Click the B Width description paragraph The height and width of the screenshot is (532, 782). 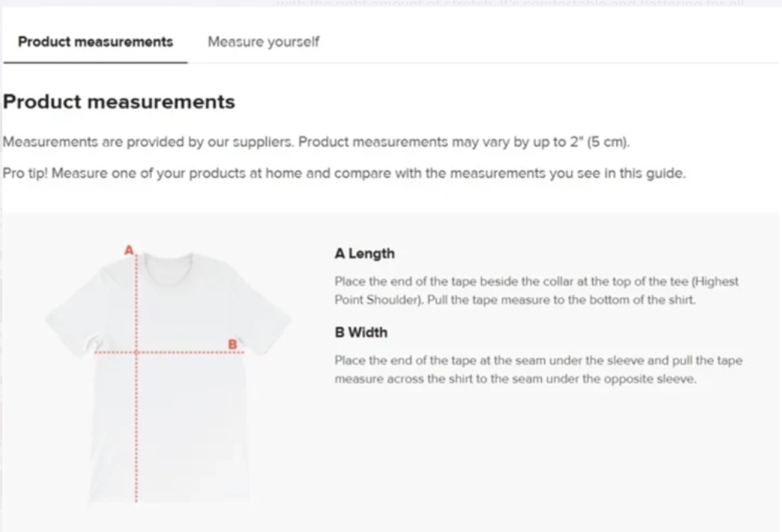pyautogui.click(x=538, y=369)
